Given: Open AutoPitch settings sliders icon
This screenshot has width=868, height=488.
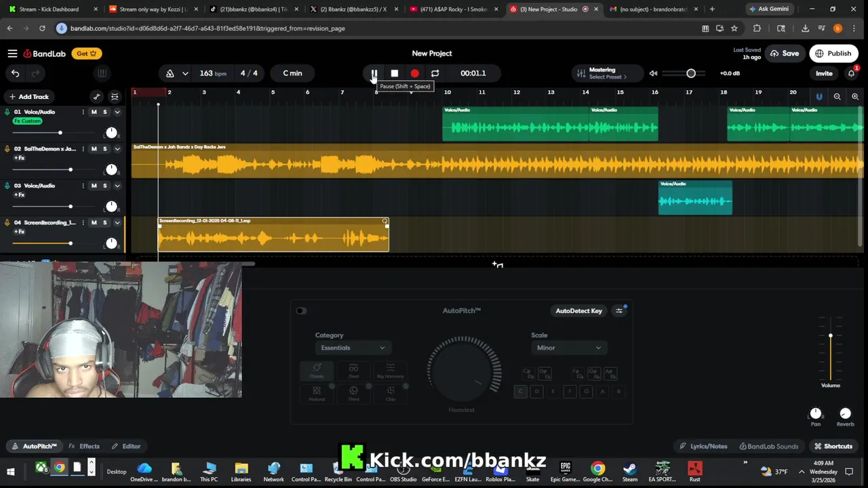Looking at the screenshot, I should tap(618, 311).
